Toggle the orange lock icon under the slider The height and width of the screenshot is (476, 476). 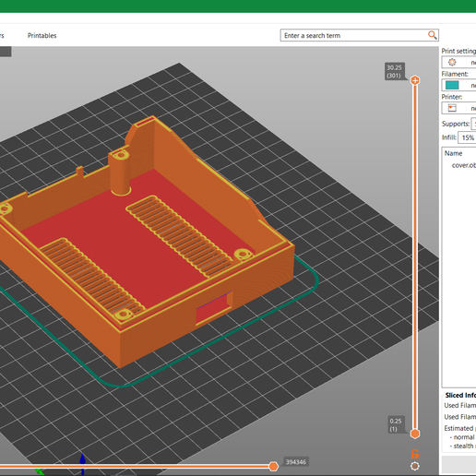pyautogui.click(x=415, y=454)
